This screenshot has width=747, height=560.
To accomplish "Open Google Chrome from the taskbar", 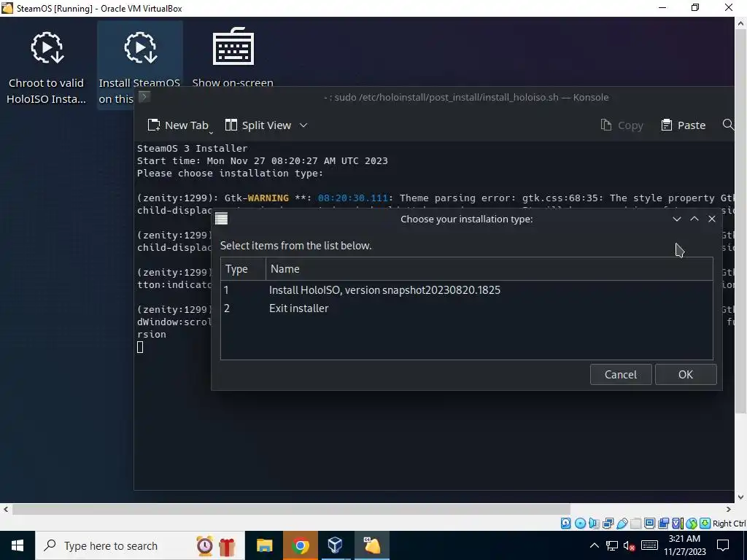I will 300,545.
